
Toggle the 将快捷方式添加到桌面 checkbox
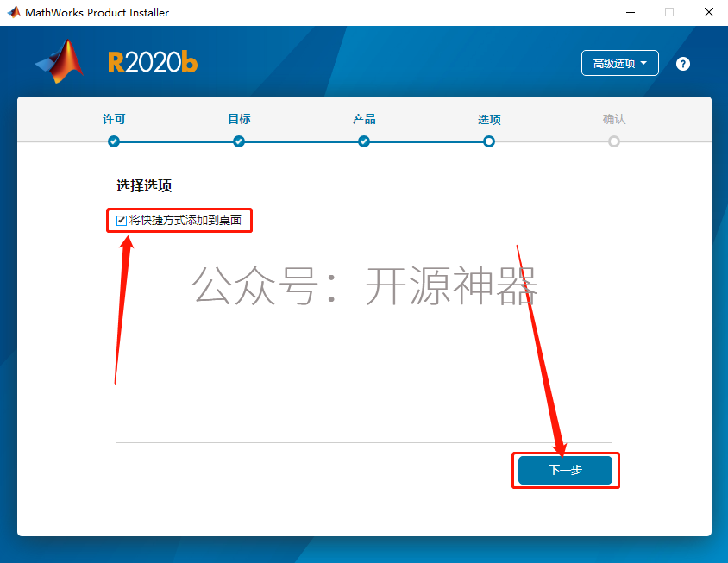pos(121,221)
